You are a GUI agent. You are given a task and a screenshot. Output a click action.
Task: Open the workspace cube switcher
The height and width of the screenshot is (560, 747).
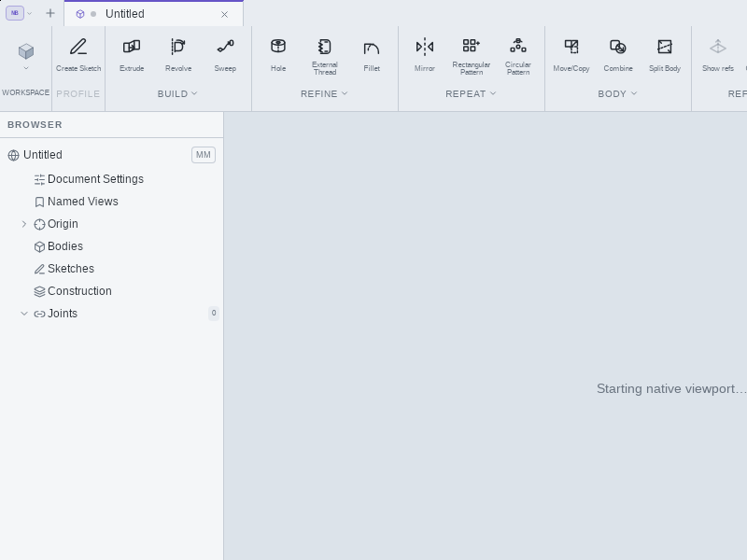26,55
